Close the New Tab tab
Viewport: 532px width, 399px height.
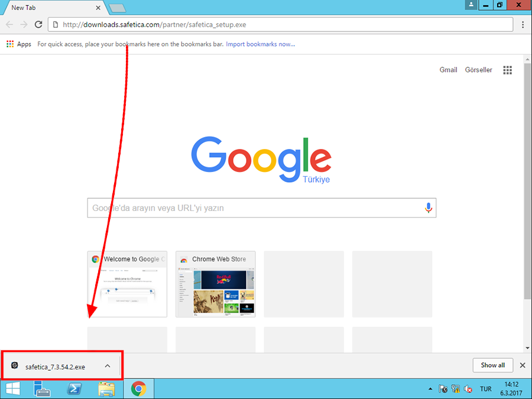tap(98, 8)
